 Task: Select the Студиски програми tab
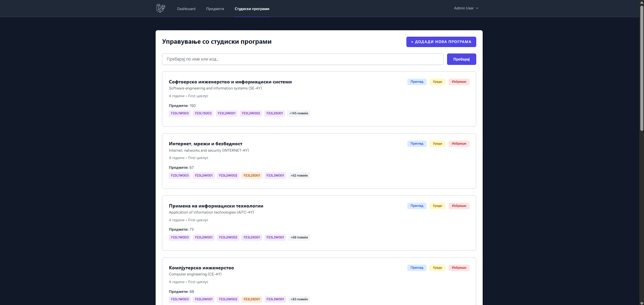[252, 9]
